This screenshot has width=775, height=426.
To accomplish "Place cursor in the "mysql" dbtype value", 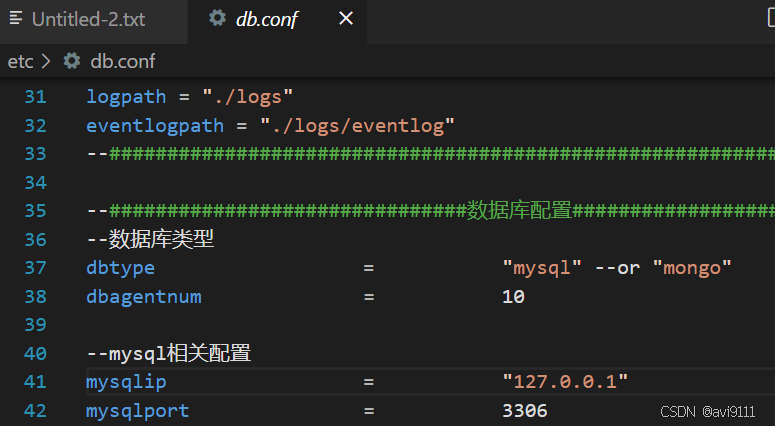I will click(542, 268).
